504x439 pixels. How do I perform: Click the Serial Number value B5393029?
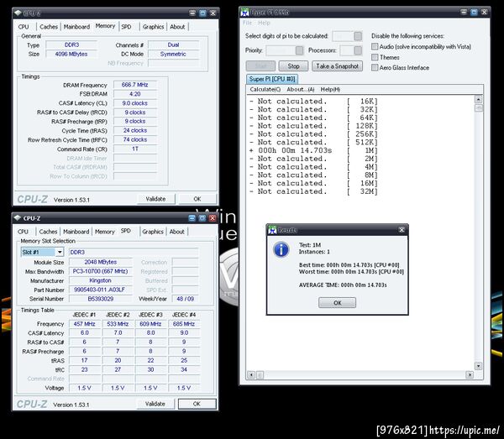tap(100, 299)
